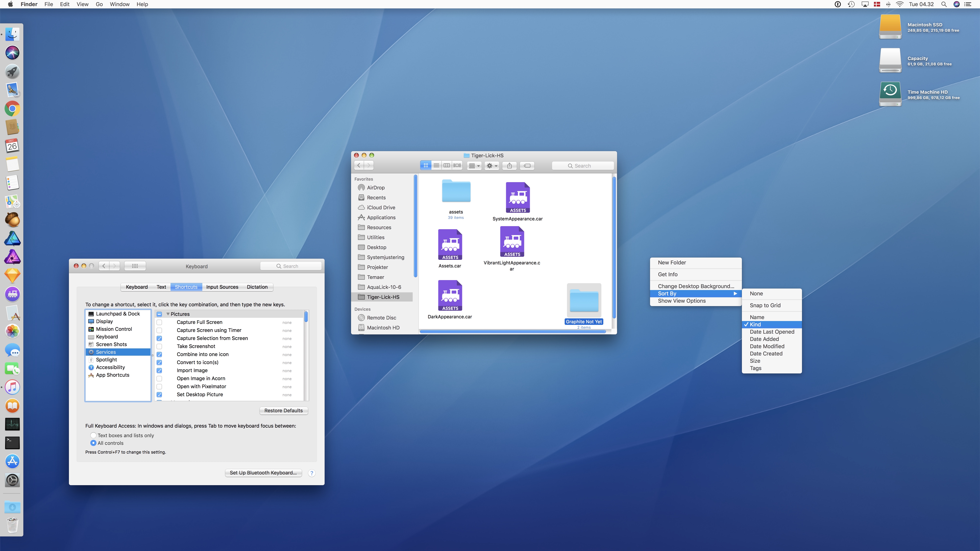980x551 pixels.
Task: Click the Finder window search field
Action: (582, 165)
